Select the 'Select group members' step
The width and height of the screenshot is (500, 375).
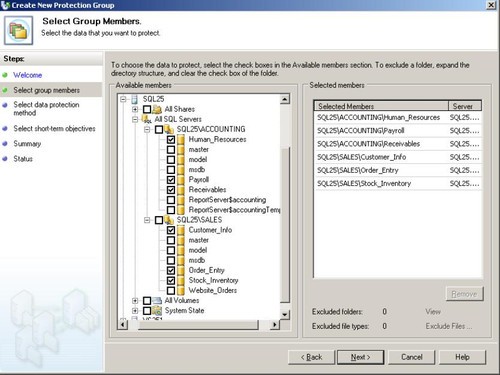[x=47, y=90]
